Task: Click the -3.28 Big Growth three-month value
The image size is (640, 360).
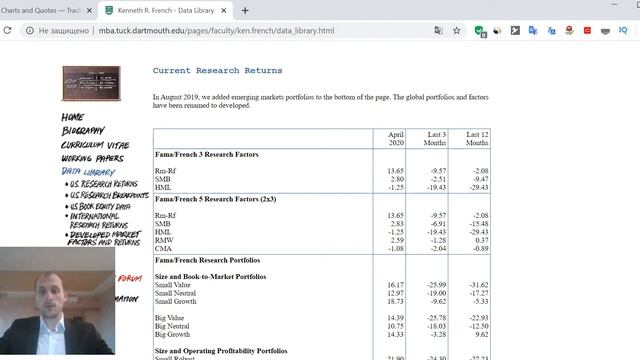Action: pos(438,334)
